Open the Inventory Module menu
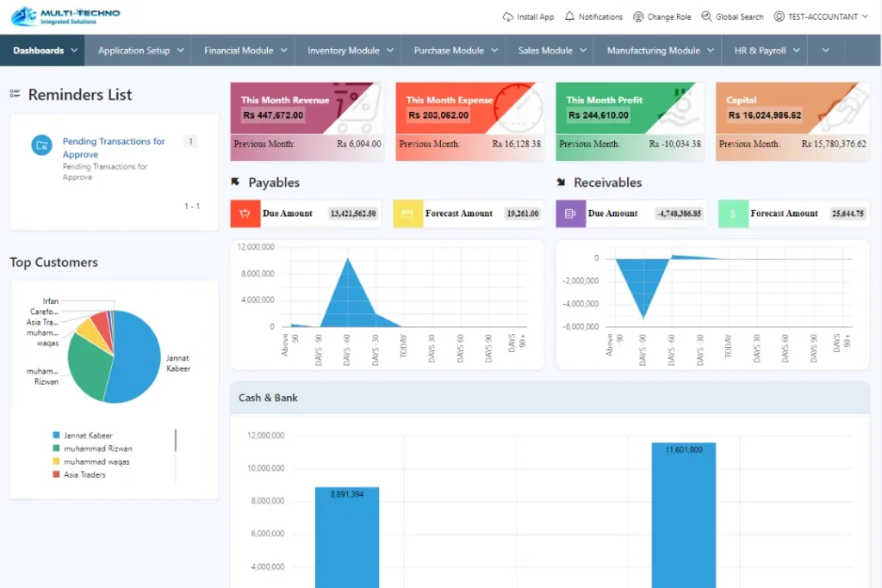882x588 pixels. (350, 51)
